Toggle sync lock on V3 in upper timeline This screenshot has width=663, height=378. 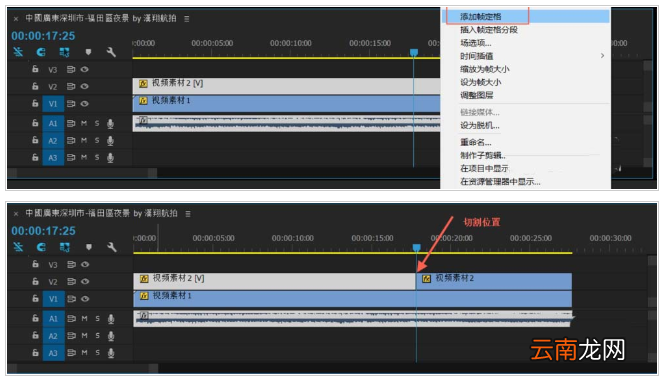point(71,69)
